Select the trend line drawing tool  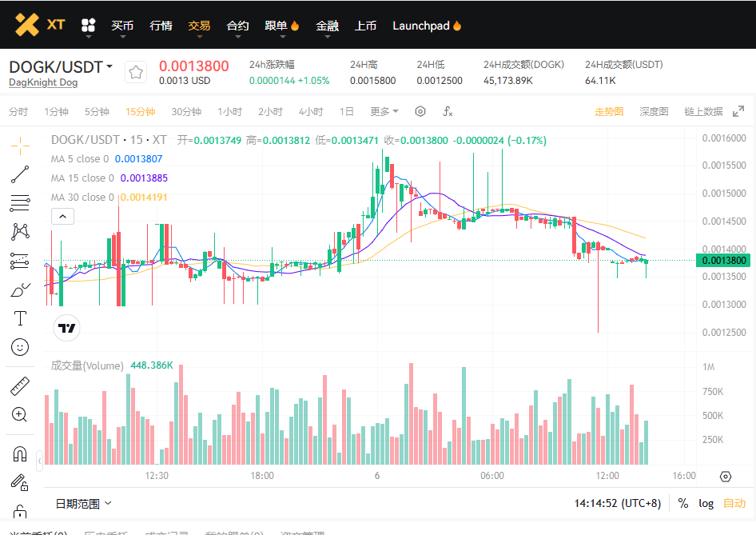pyautogui.click(x=21, y=174)
